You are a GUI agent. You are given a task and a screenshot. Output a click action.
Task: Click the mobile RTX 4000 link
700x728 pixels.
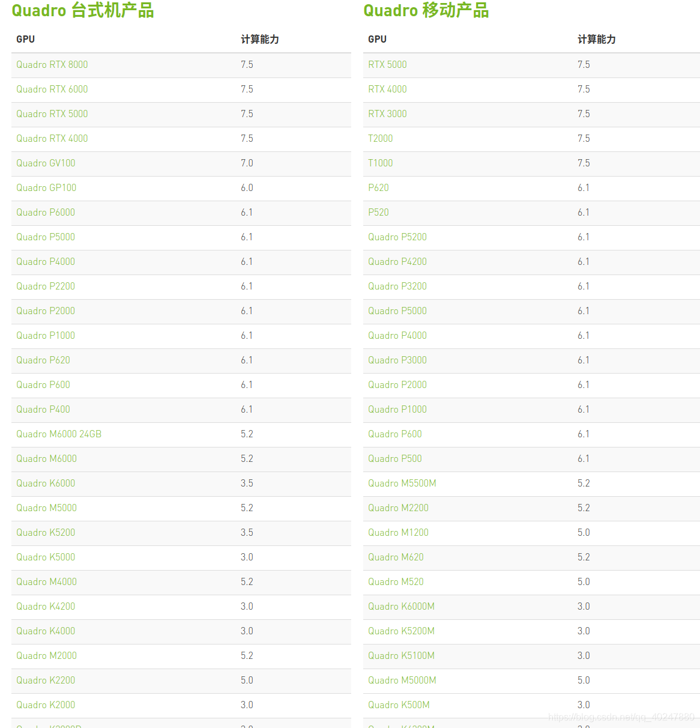(387, 89)
